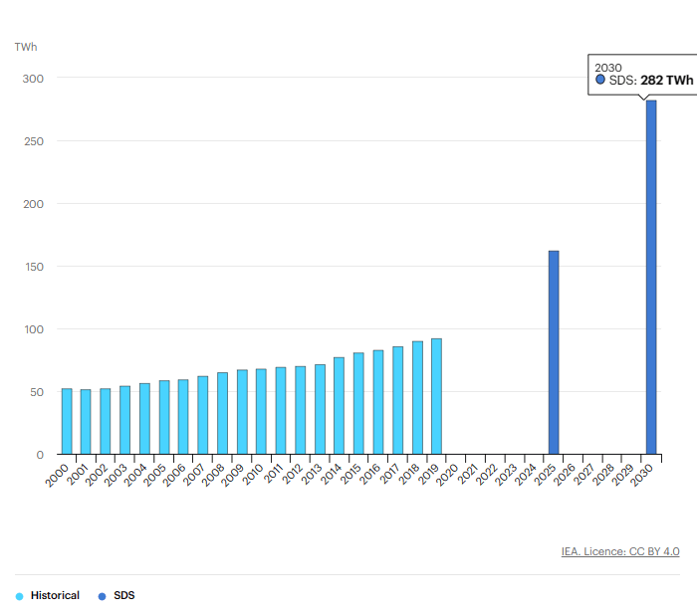Click the TWh axis unit label
This screenshot has width=697, height=616.
point(25,47)
